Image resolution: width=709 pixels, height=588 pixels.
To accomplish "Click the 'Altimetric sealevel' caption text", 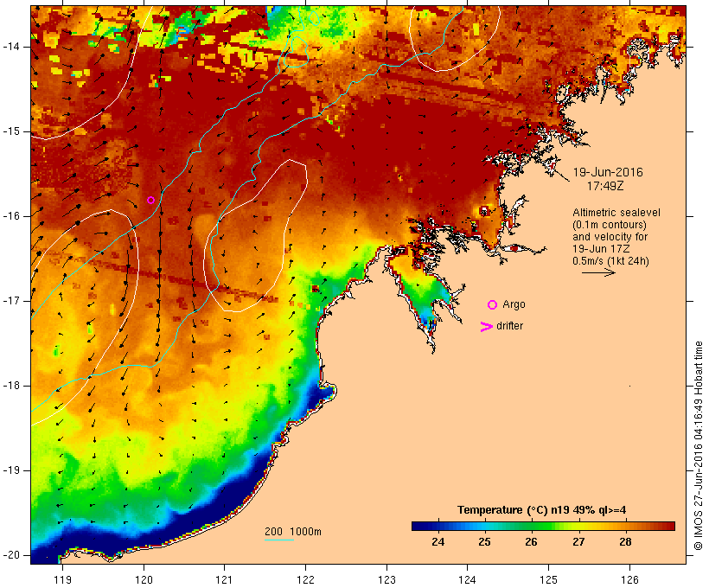I will pos(616,213).
